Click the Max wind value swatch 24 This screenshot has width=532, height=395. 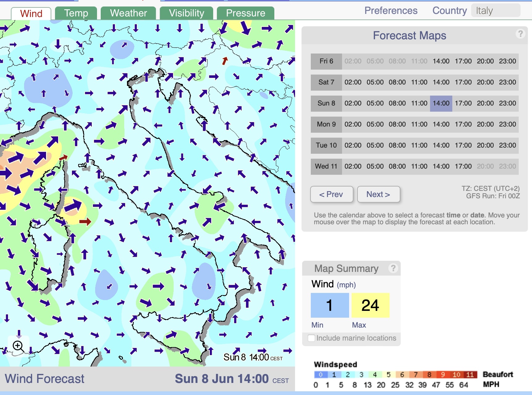[370, 305]
